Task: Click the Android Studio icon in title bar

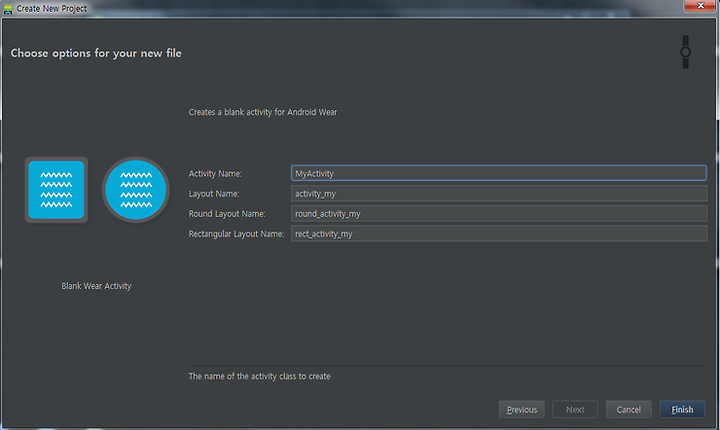Action: (8, 9)
